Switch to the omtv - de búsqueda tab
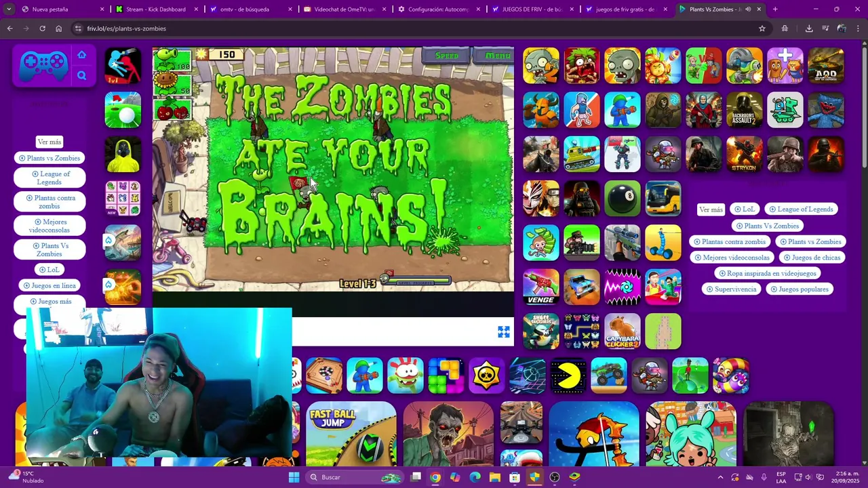This screenshot has height=488, width=868. point(250,9)
